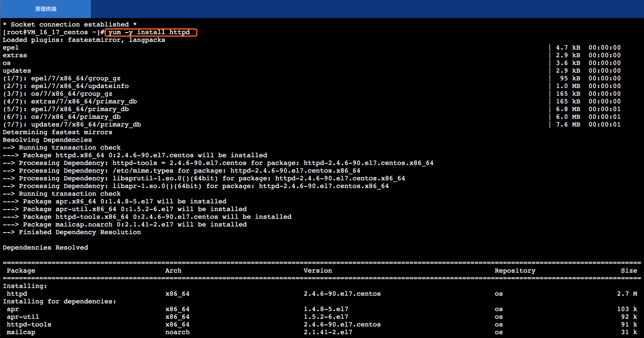Click 'Package mailcap.noarch 0:2.1.41-2.el7' line

[125, 225]
